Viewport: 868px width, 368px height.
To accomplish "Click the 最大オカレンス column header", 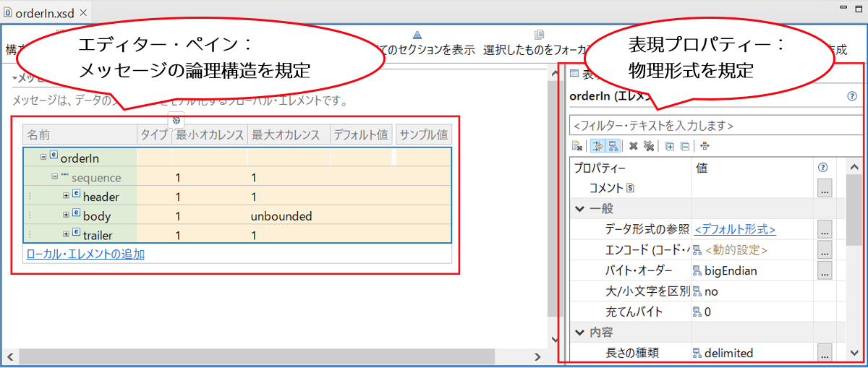I will click(288, 134).
